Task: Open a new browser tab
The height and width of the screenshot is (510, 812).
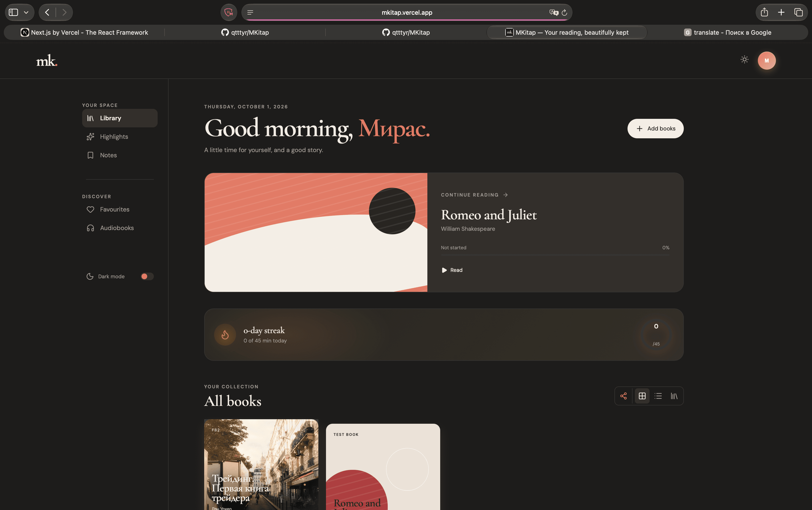Action: (781, 13)
